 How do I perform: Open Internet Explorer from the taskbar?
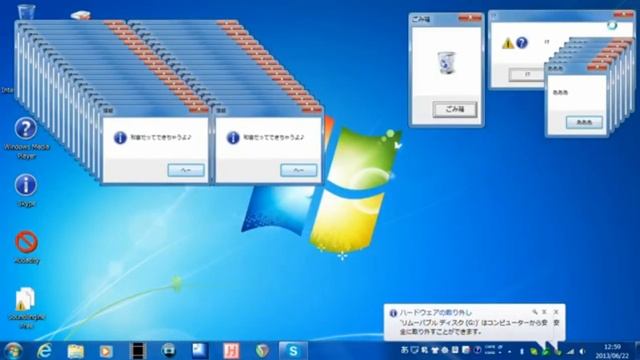[x=44, y=351]
